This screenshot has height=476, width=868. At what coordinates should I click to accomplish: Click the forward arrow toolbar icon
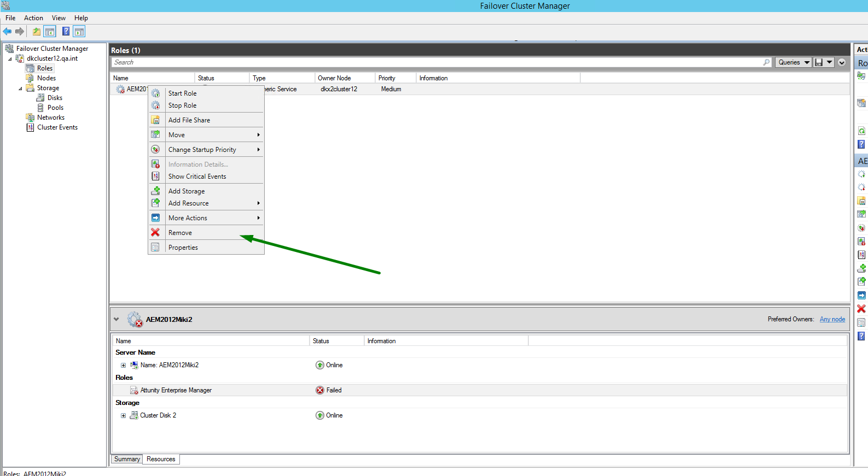coord(20,32)
